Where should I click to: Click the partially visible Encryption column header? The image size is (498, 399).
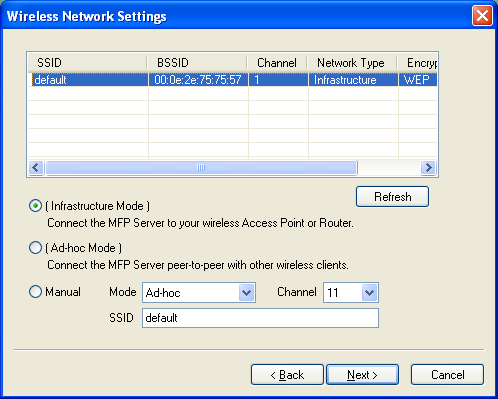[417, 63]
